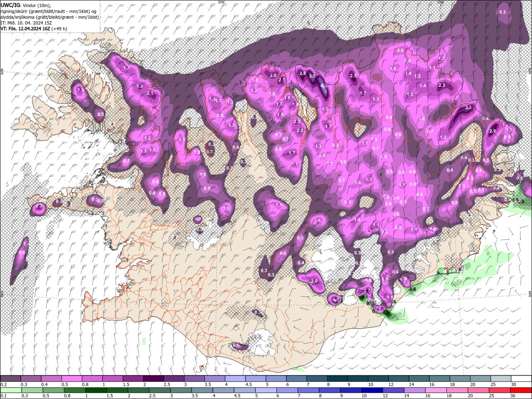Click the 'VT: Fös. 12.04.2024 16Z' valid time
This screenshot has width=532, height=399.
pyautogui.click(x=26, y=29)
